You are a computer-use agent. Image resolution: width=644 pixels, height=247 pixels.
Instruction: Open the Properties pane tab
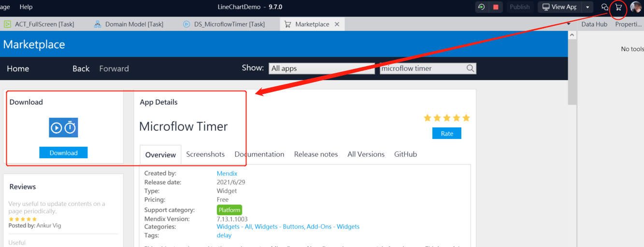click(628, 24)
